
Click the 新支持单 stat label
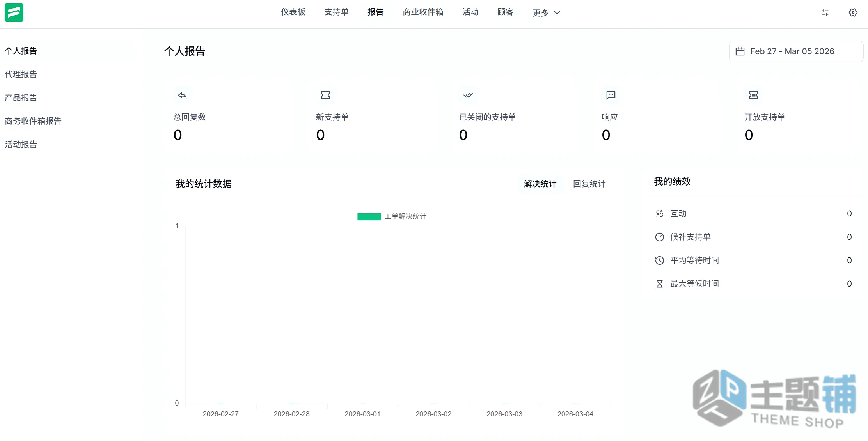tap(332, 117)
